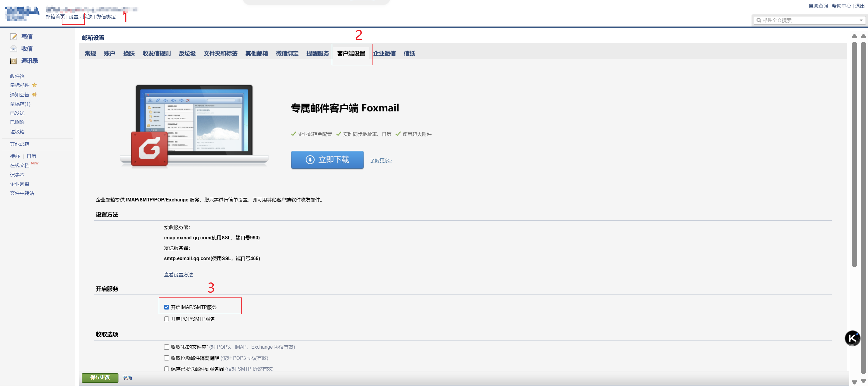868x386 pixels.
Task: Open the 了解更多 link
Action: tap(381, 160)
